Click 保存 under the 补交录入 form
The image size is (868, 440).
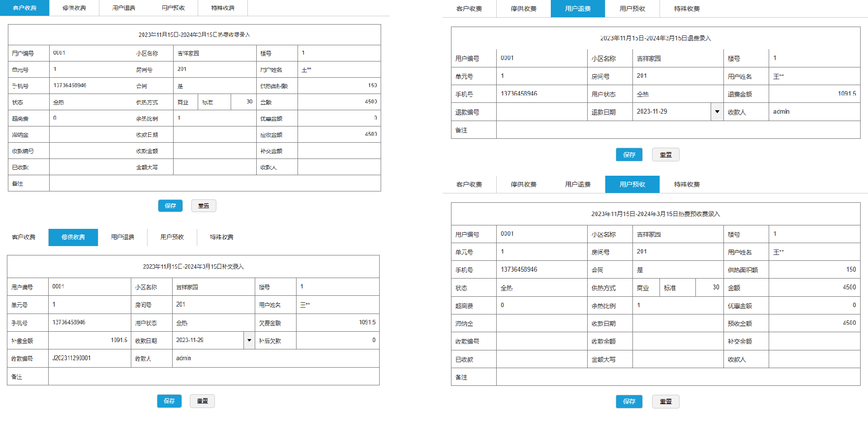tap(169, 401)
